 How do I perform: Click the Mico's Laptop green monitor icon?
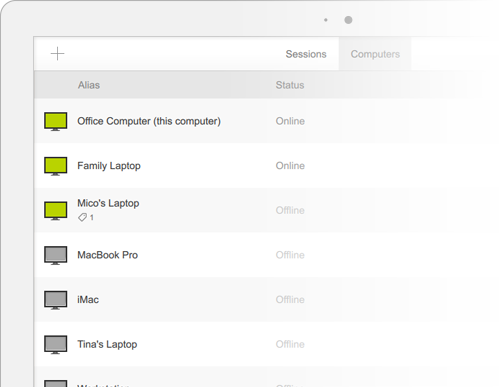[56, 211]
